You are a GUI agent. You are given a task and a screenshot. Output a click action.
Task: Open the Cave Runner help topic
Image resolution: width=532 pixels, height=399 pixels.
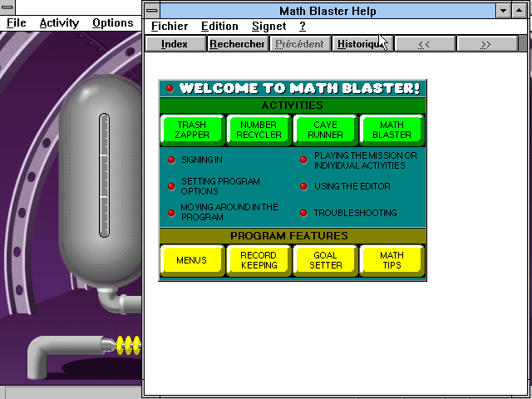[325, 130]
